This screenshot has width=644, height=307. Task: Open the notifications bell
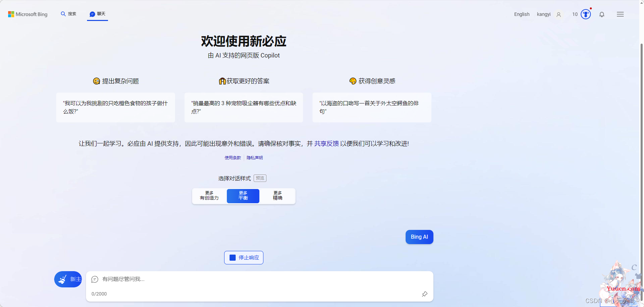pyautogui.click(x=602, y=15)
